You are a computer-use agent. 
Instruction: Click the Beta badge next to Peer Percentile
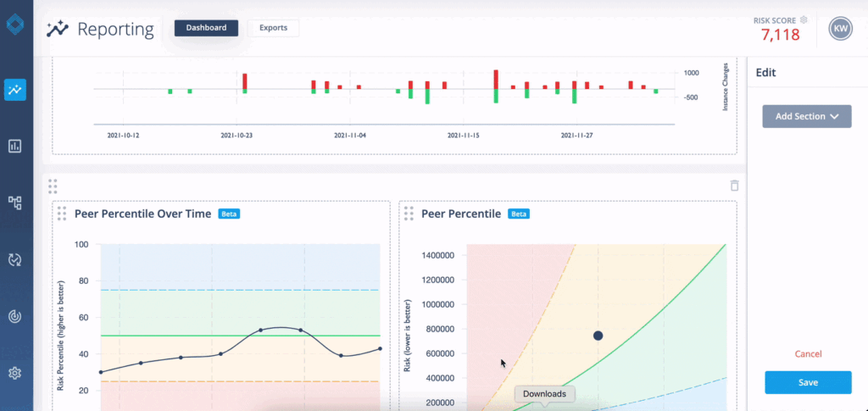[519, 214]
